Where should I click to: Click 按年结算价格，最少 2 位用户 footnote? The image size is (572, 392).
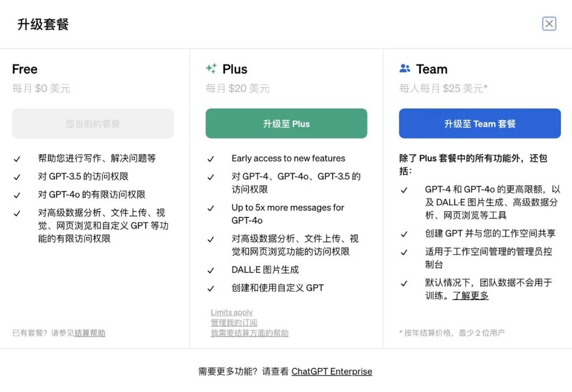pyautogui.click(x=452, y=333)
